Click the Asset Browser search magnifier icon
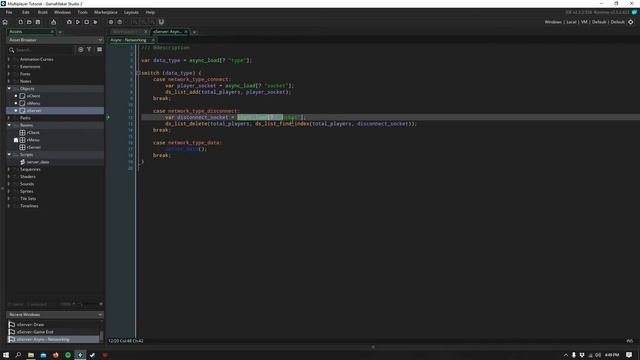 11,50
